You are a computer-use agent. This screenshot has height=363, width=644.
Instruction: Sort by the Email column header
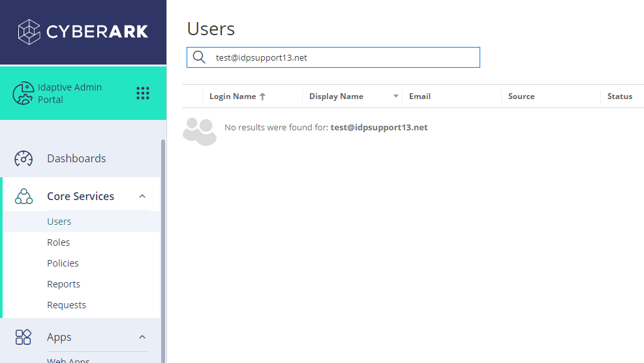(420, 96)
